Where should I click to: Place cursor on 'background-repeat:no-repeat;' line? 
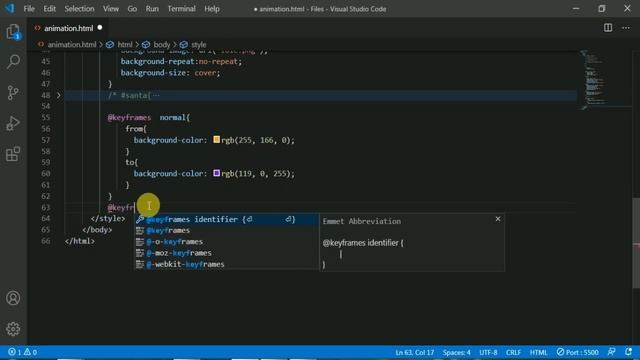[x=181, y=62]
